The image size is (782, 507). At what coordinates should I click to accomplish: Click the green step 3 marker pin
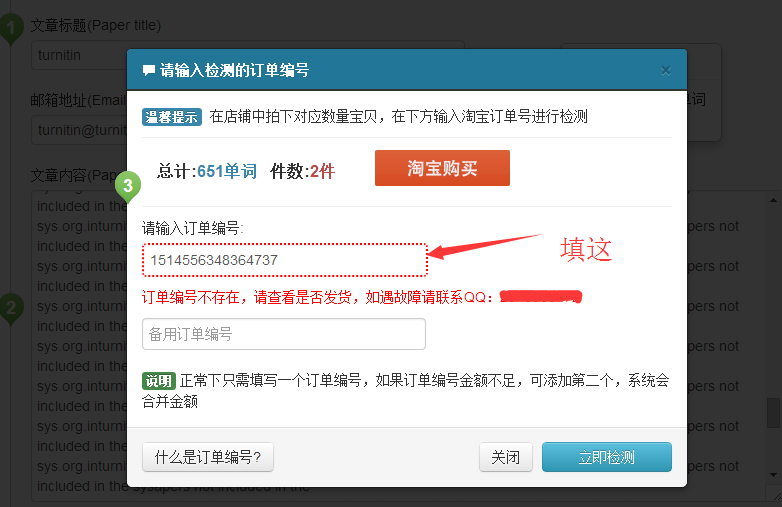pos(128,186)
